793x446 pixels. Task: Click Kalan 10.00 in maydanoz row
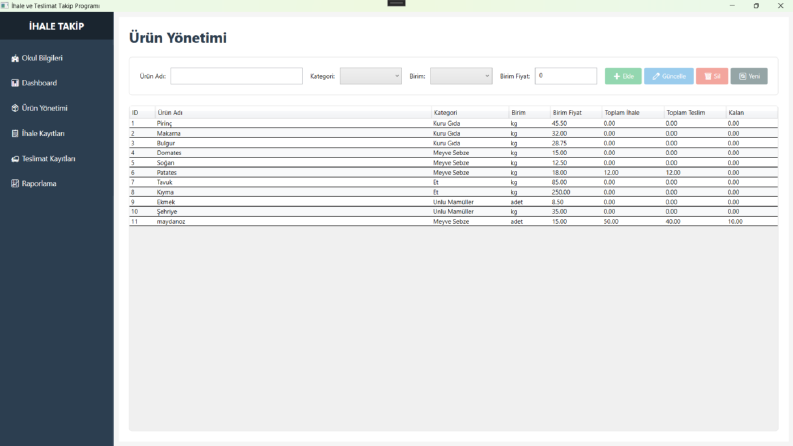(x=735, y=221)
